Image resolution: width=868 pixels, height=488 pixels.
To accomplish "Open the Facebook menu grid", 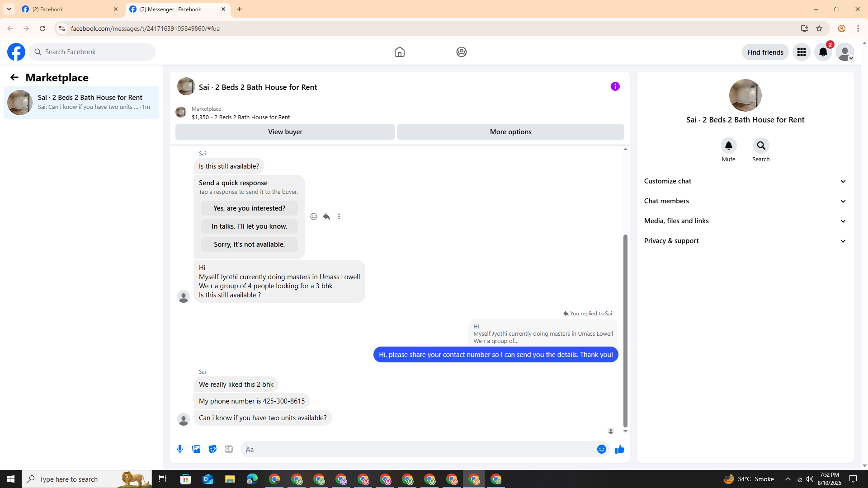I will pyautogui.click(x=801, y=52).
